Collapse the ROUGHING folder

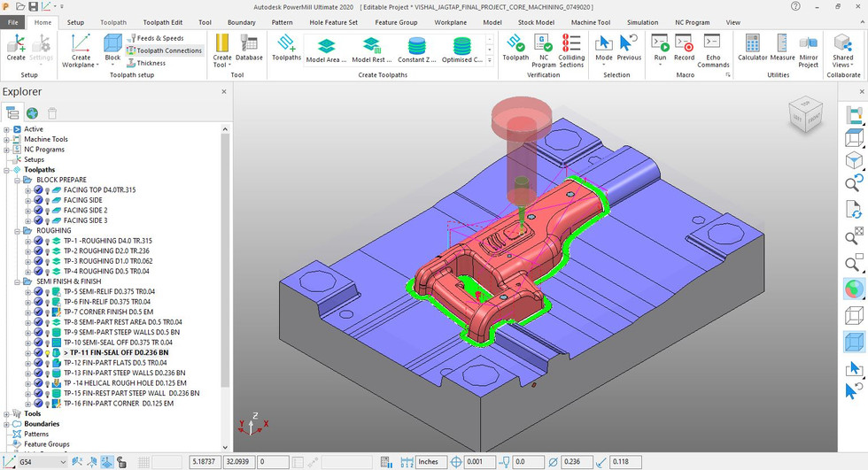18,231
